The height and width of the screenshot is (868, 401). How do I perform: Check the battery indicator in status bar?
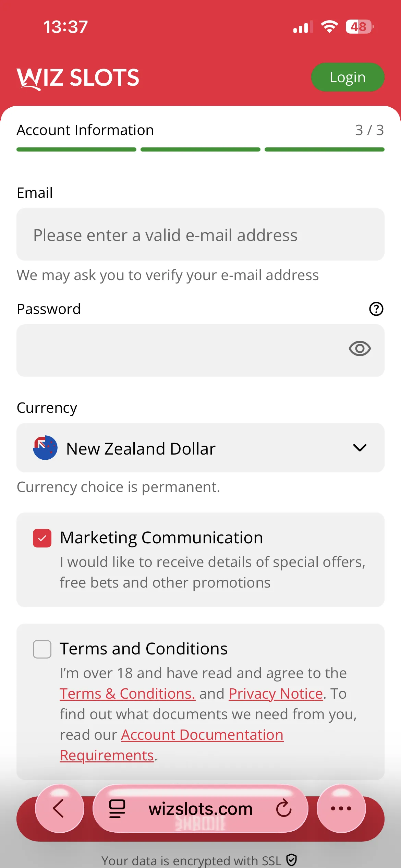359,27
